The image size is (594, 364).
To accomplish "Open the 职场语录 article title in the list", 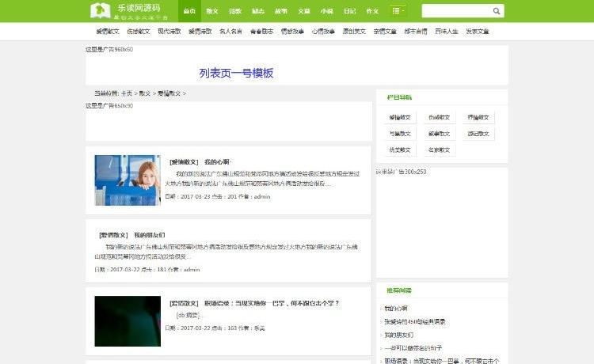I will click(272, 303).
